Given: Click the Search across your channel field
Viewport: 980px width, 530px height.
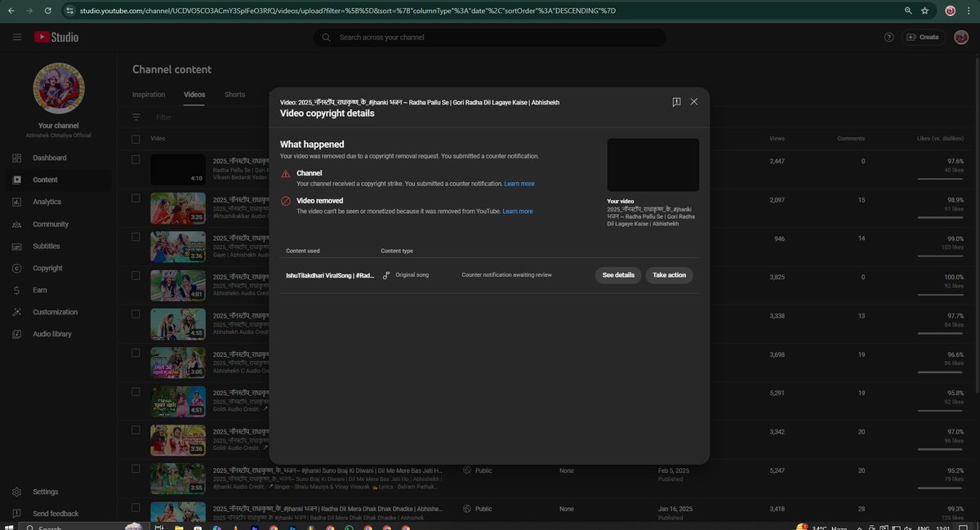Looking at the screenshot, I should (490, 38).
